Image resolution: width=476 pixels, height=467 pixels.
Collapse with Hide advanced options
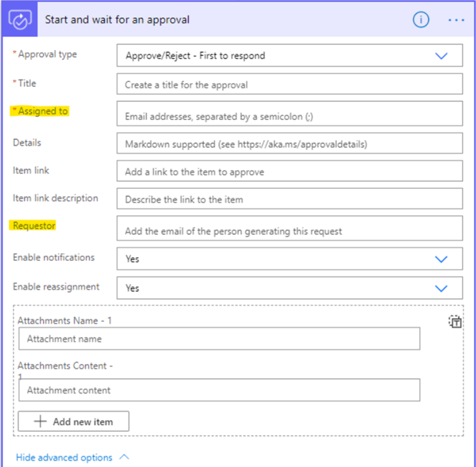[x=72, y=458]
